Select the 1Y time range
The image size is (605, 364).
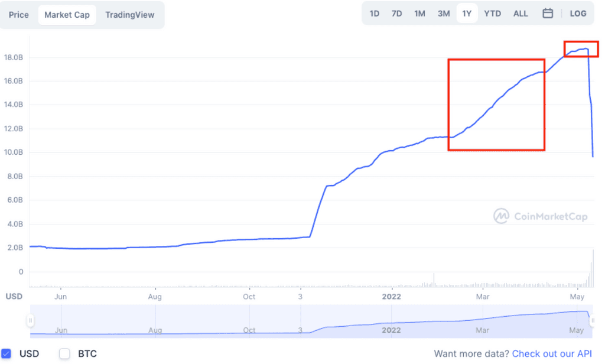click(467, 14)
